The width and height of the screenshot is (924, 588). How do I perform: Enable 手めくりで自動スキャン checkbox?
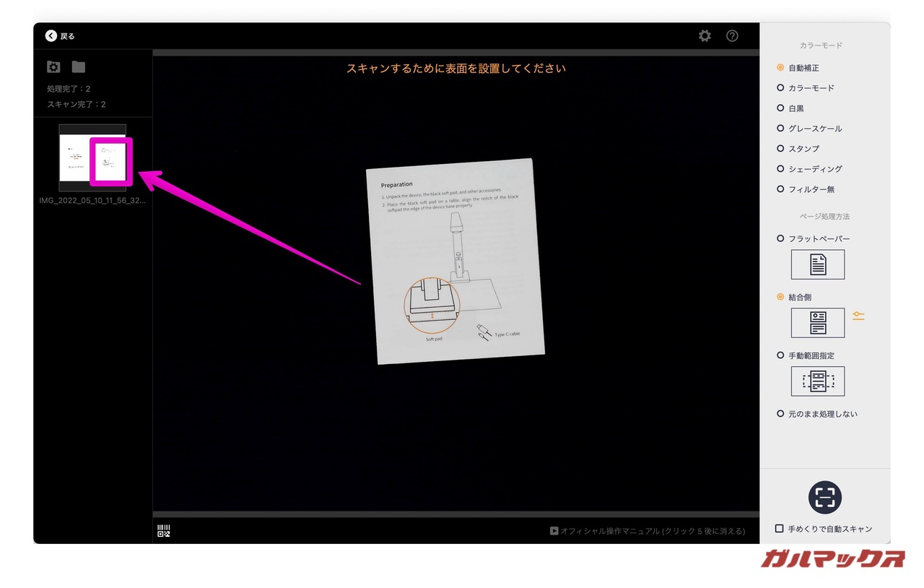(x=780, y=529)
